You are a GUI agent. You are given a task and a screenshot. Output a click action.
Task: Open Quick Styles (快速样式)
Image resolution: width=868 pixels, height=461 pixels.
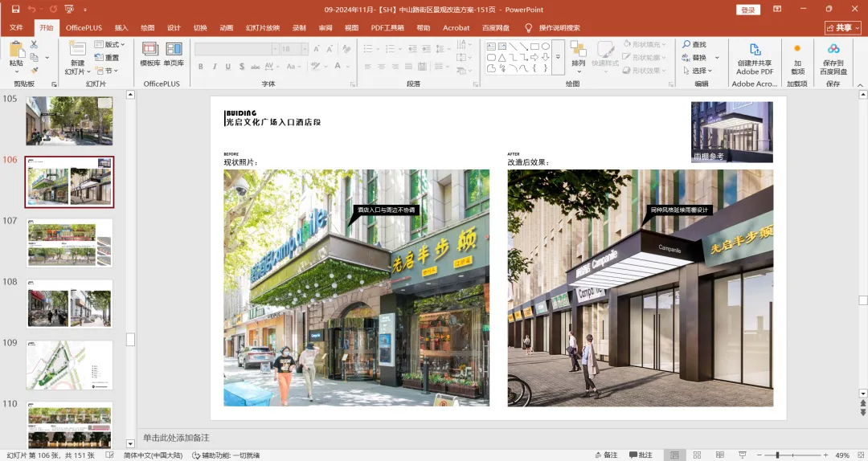click(x=605, y=58)
